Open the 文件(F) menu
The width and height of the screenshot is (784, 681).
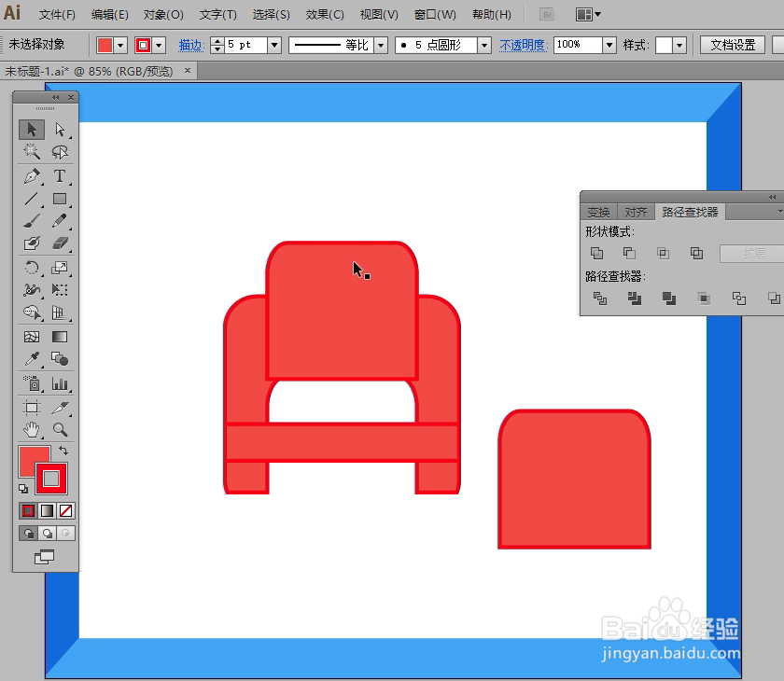(x=57, y=15)
